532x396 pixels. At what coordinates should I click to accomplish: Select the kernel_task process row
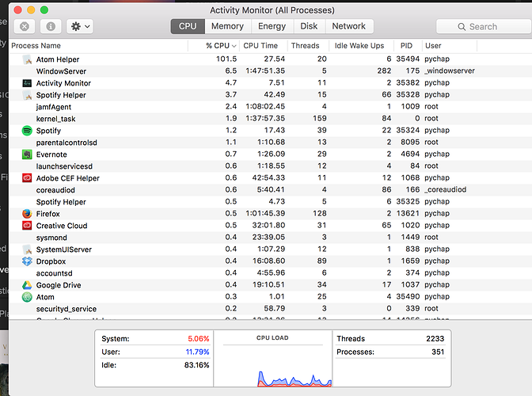(x=271, y=119)
